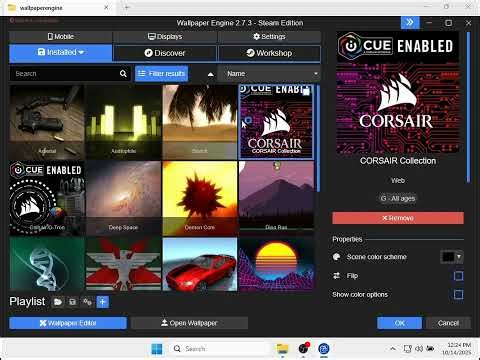Toggle selection checkbox on CORSAIR Collection thumbnail

tap(306, 91)
